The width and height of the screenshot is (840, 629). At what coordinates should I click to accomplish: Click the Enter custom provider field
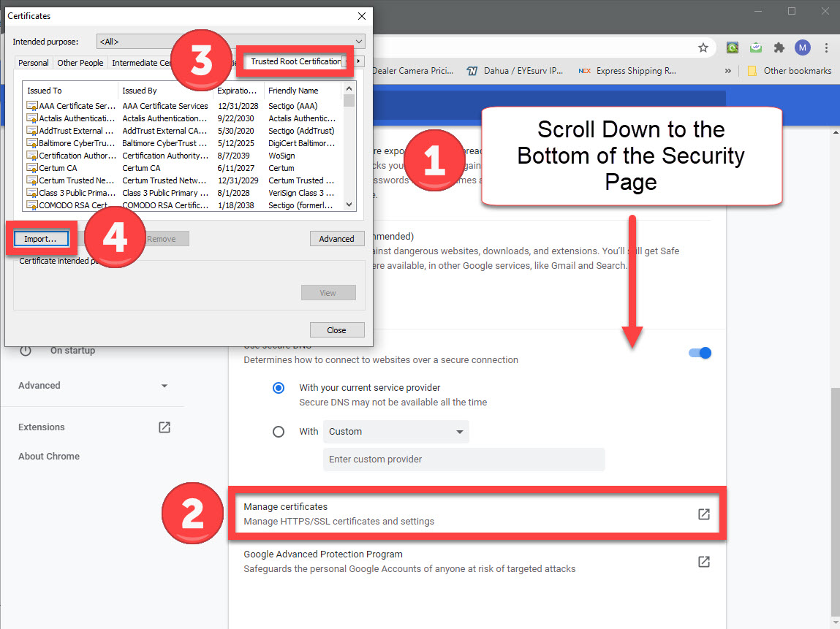point(463,460)
